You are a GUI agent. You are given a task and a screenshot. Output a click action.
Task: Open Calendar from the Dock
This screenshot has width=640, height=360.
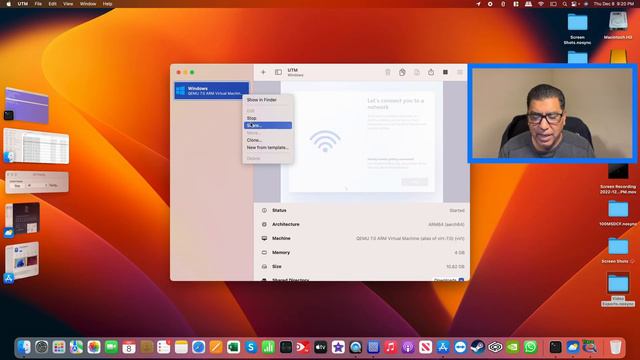tap(129, 347)
